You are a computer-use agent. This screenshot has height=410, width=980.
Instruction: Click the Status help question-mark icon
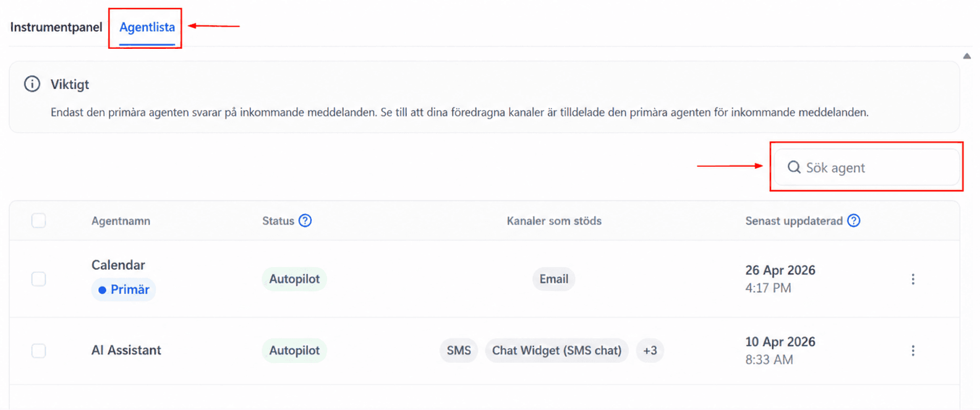click(305, 221)
